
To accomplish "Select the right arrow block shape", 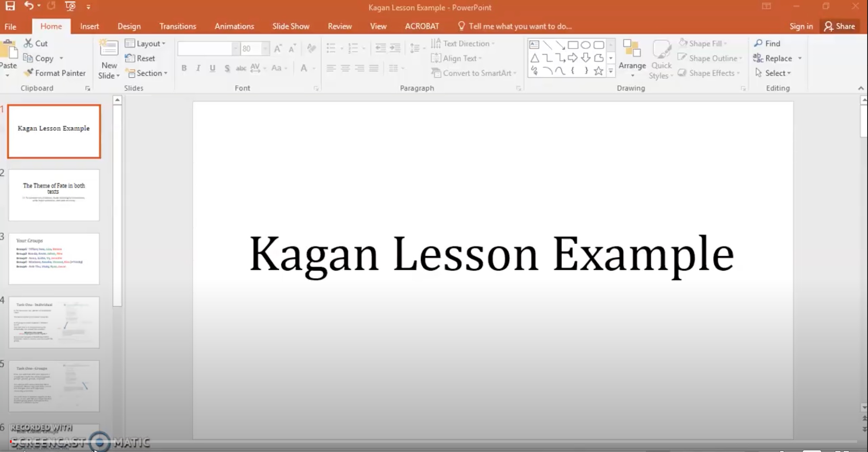I will tap(573, 58).
